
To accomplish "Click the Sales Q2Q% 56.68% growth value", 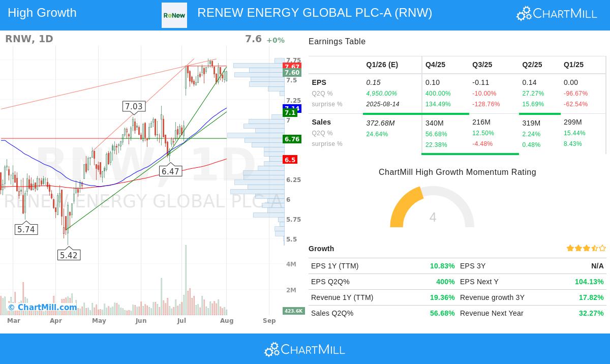I will pyautogui.click(x=442, y=313).
